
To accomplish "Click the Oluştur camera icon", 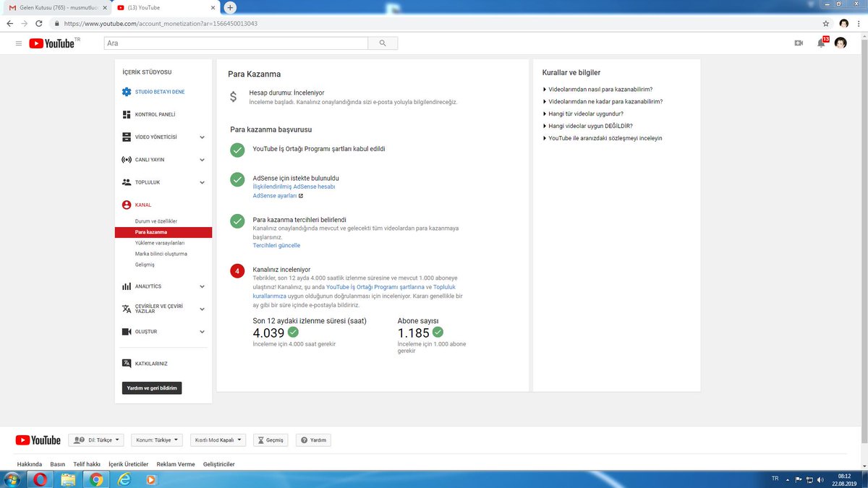I will 127,331.
